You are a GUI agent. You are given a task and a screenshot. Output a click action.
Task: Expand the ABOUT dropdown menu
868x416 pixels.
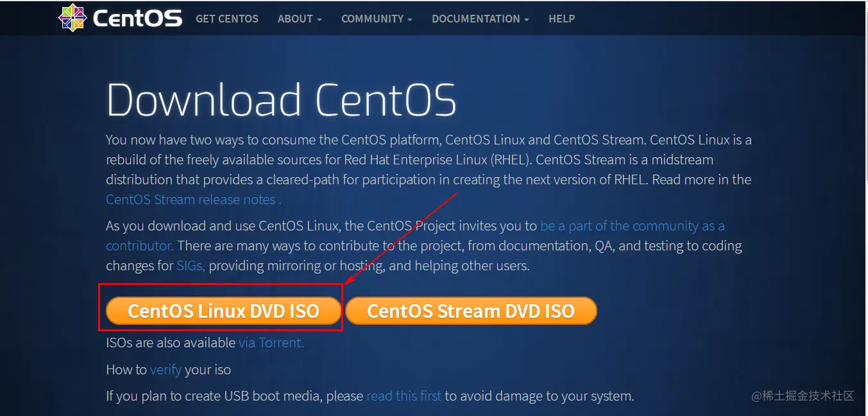[300, 19]
